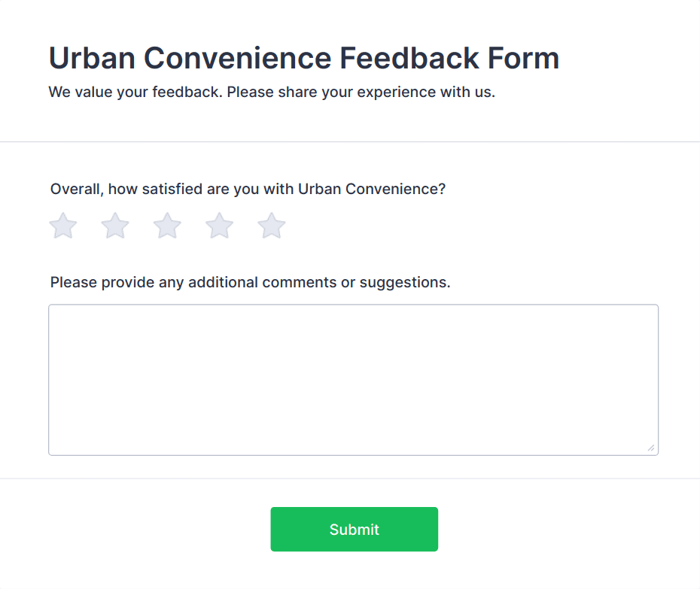Select the fourth star rating icon
The width and height of the screenshot is (700, 589).
[218, 225]
